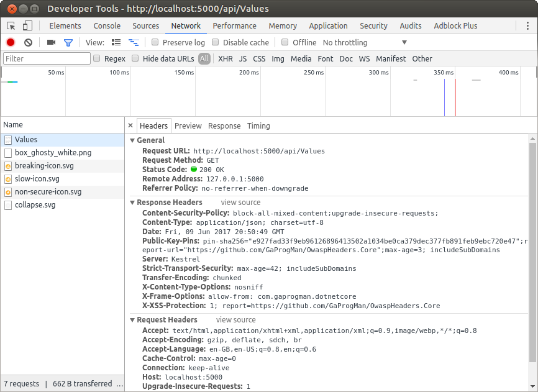Open the Security tab
Viewport: 538px width, 392px height.
[373, 25]
